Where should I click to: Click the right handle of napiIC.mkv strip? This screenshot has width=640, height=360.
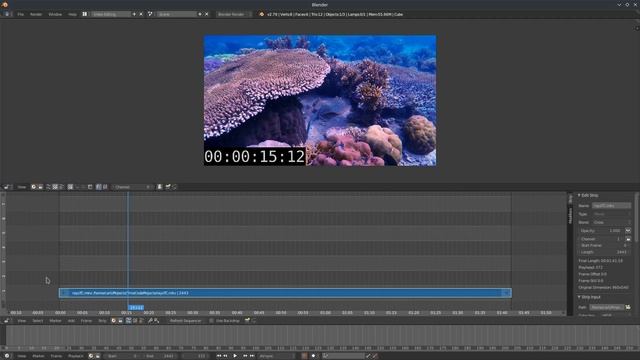[x=506, y=293]
